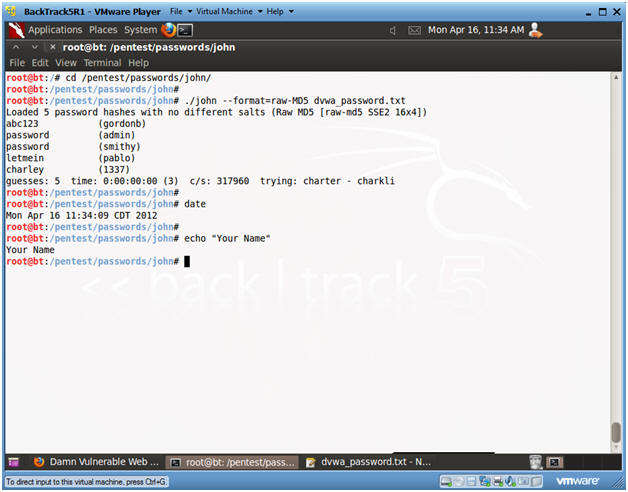Launch Firefox from the top panel

click(169, 30)
